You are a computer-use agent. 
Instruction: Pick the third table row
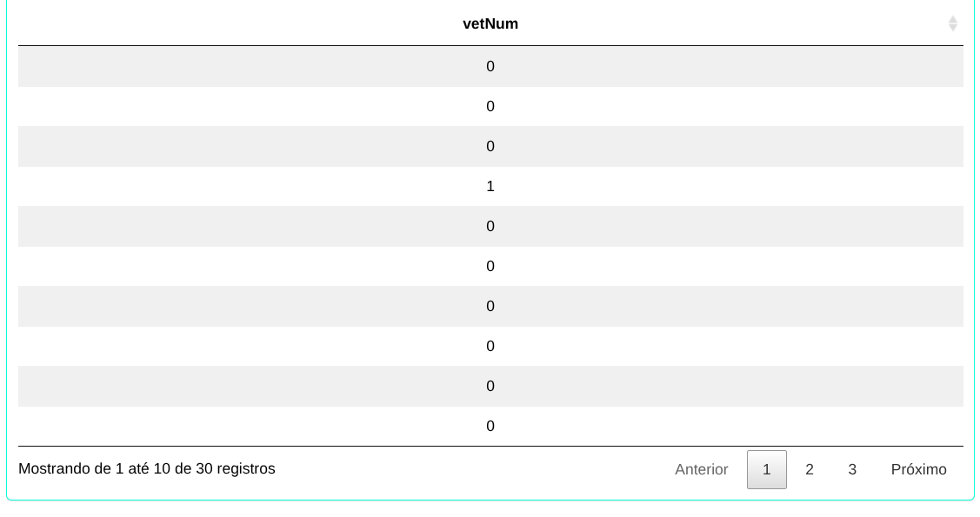tap(490, 146)
